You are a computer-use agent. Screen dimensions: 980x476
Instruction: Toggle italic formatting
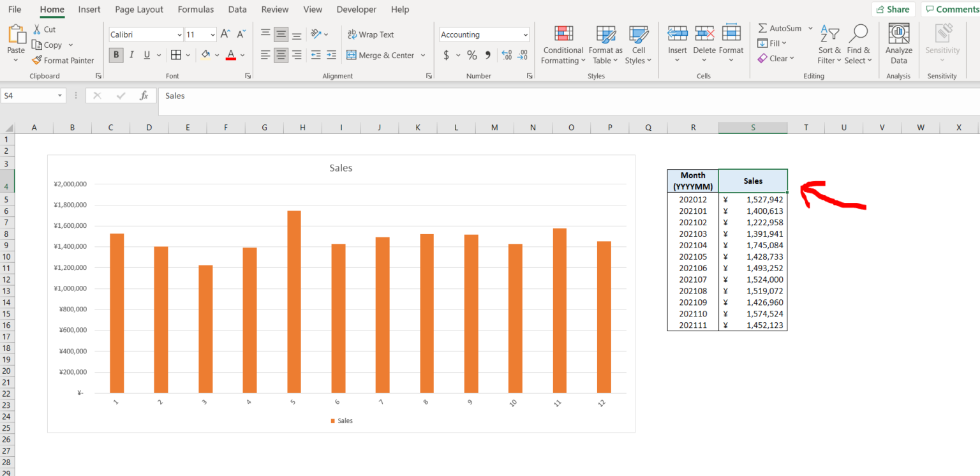pos(131,55)
